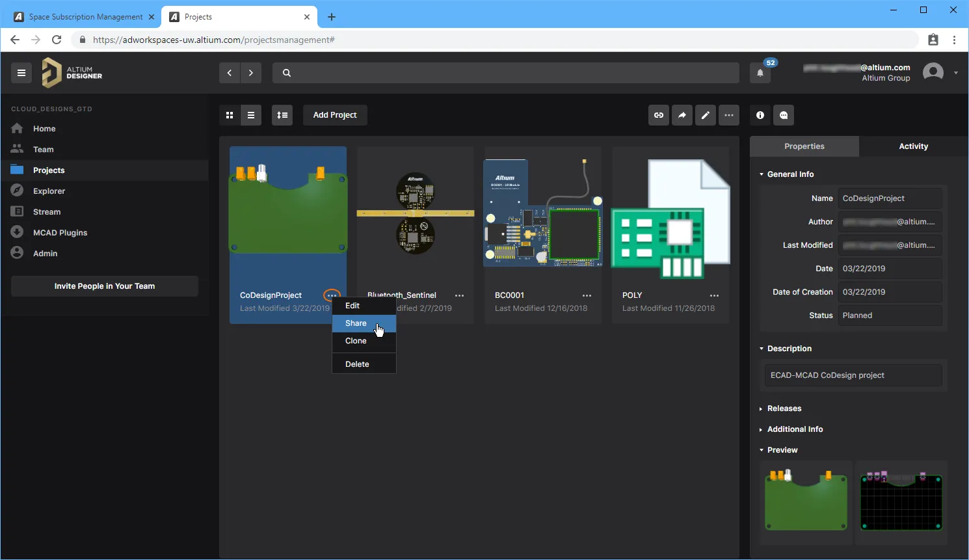The height and width of the screenshot is (560, 969).
Task: Click the edit pencil toolbar icon
Action: point(706,115)
